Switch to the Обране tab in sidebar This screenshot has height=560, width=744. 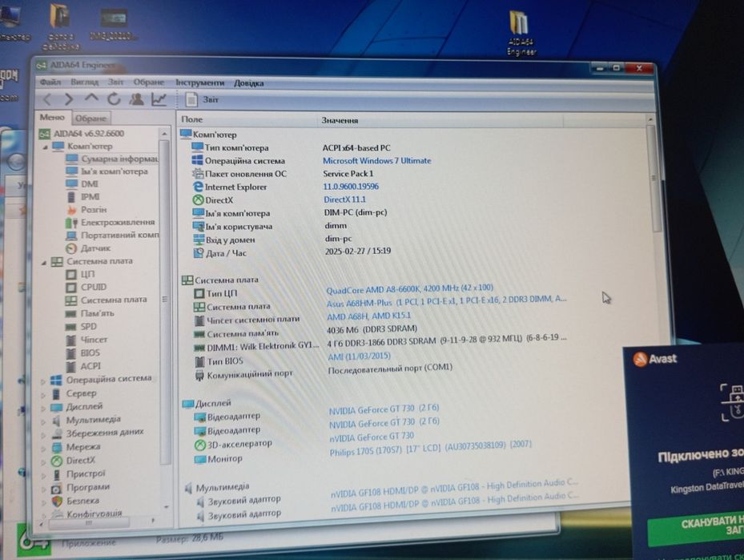(90, 119)
